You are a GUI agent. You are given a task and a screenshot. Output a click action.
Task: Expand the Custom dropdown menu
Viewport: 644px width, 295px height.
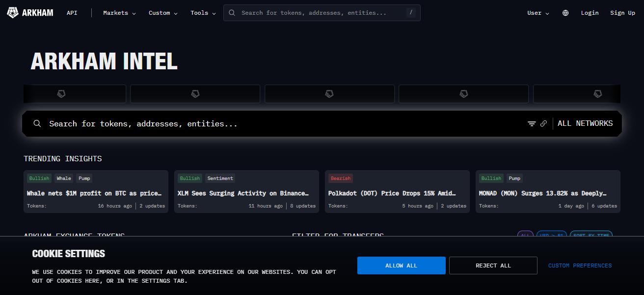tap(163, 13)
